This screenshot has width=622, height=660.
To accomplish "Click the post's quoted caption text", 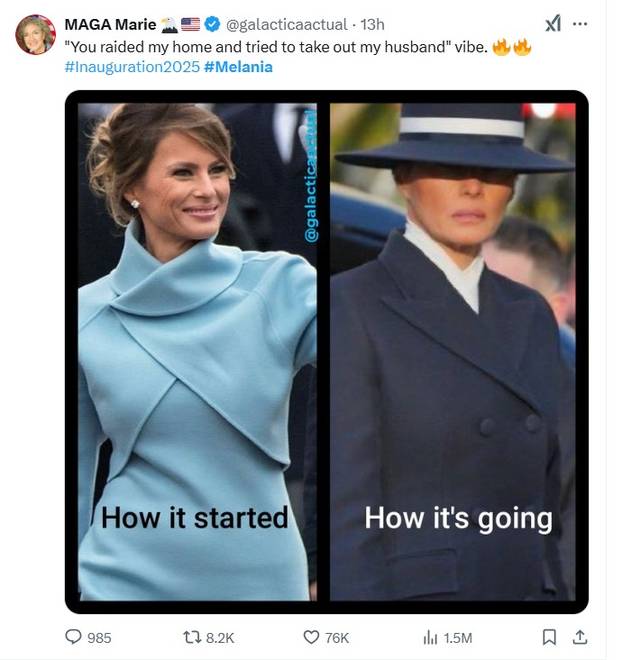I will click(275, 46).
